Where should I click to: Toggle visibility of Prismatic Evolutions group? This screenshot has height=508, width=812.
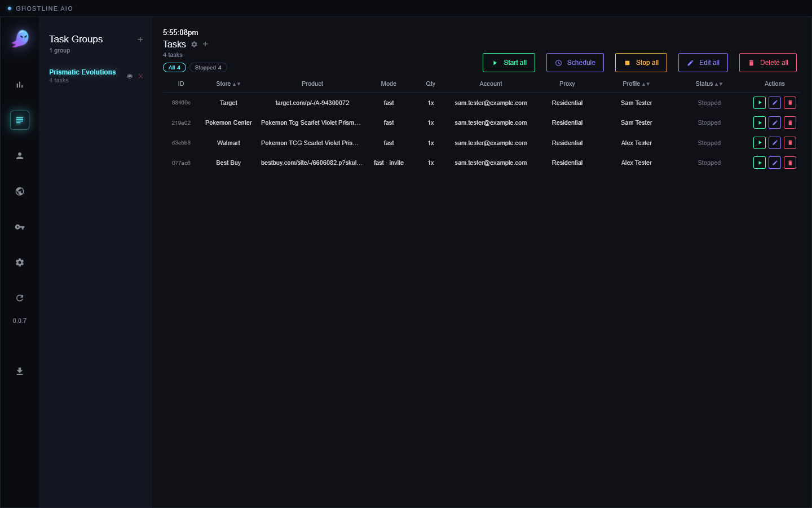point(130,76)
